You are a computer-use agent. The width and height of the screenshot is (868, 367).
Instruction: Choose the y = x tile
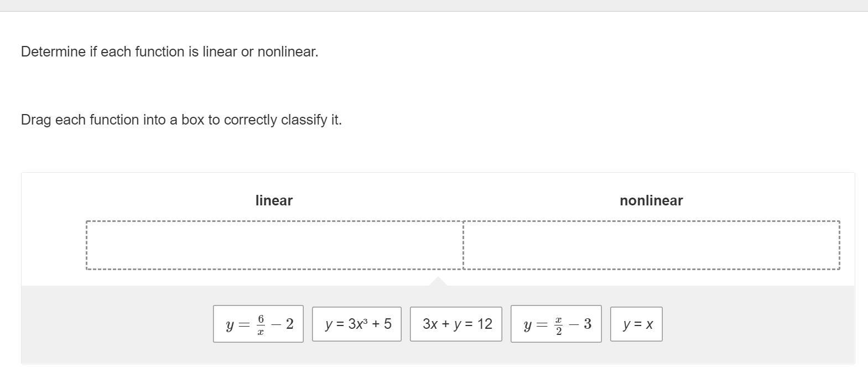tap(636, 324)
